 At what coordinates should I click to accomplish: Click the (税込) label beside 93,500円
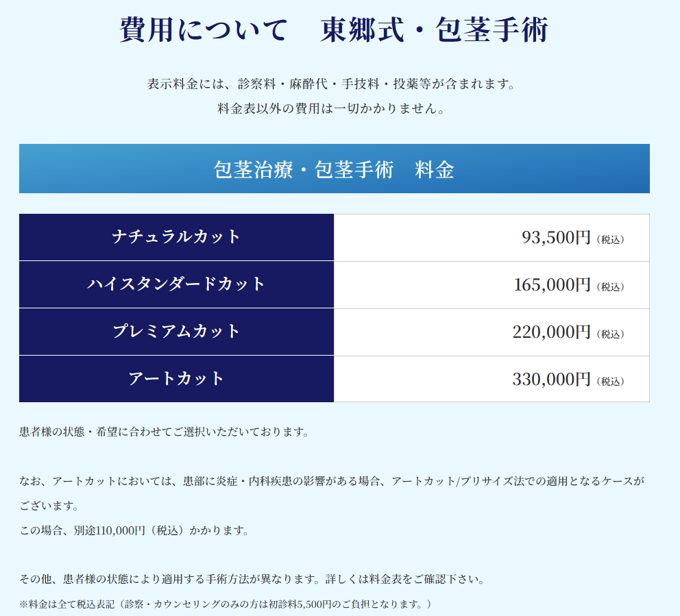pos(611,240)
